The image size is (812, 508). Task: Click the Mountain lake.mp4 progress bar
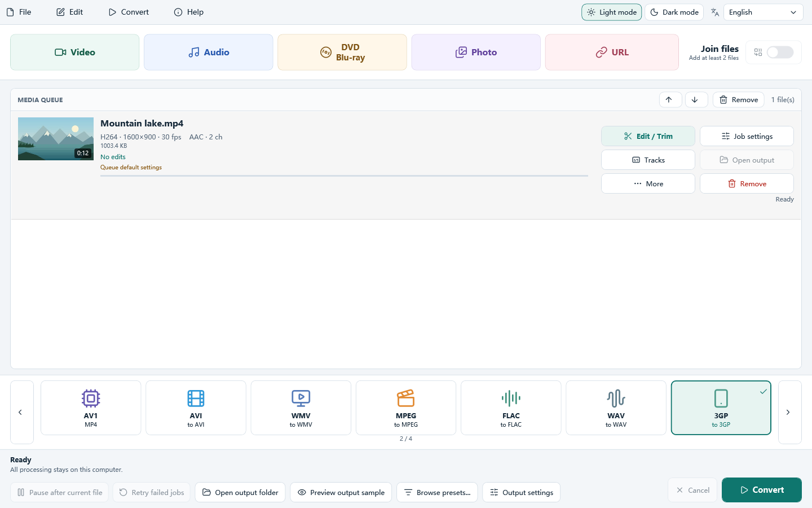coord(344,176)
